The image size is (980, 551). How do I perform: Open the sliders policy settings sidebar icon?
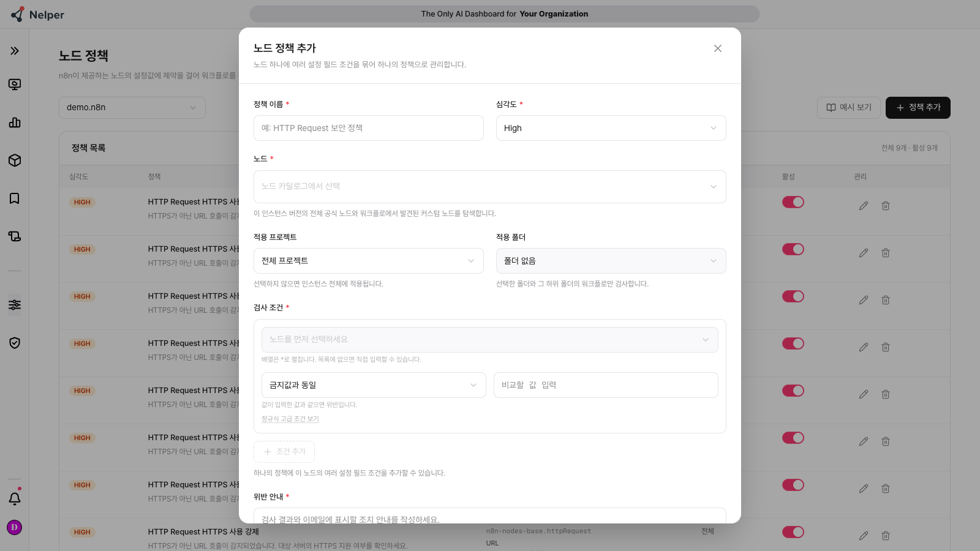(15, 305)
